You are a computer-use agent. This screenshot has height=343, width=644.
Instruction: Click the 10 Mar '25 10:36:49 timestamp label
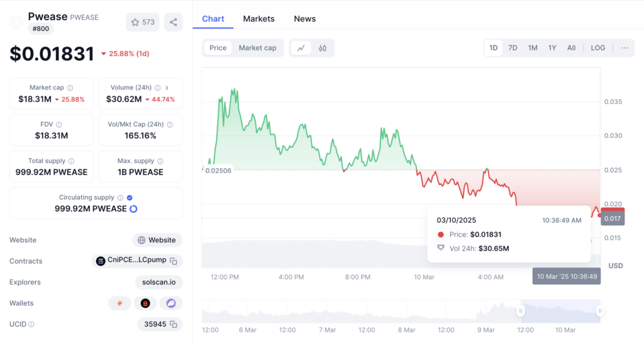[x=567, y=276]
